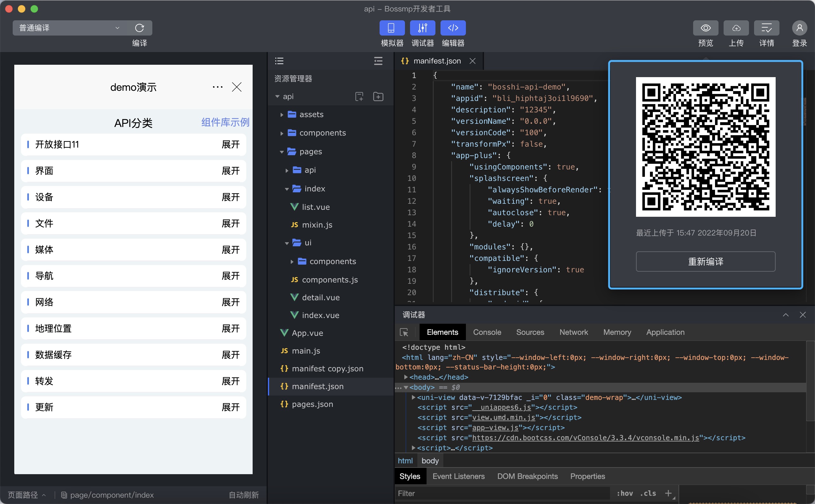815x504 pixels.
Task: Click the new folder icon
Action: pyautogui.click(x=378, y=96)
